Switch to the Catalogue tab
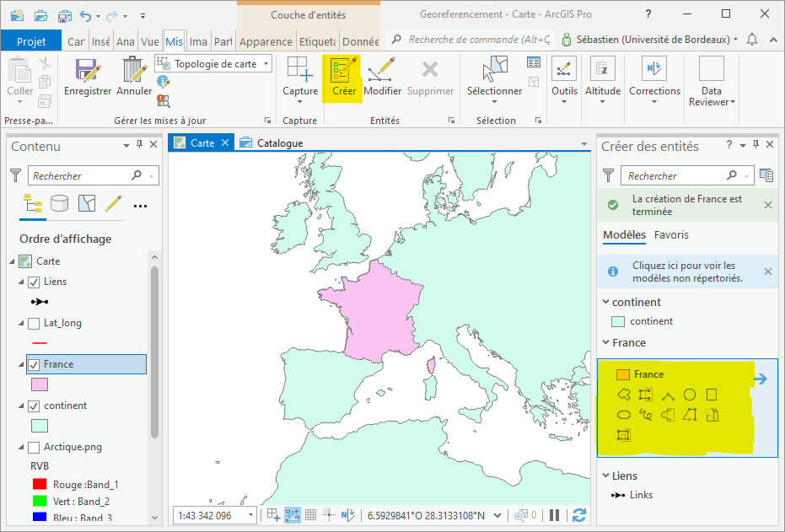The width and height of the screenshot is (785, 532). point(279,142)
